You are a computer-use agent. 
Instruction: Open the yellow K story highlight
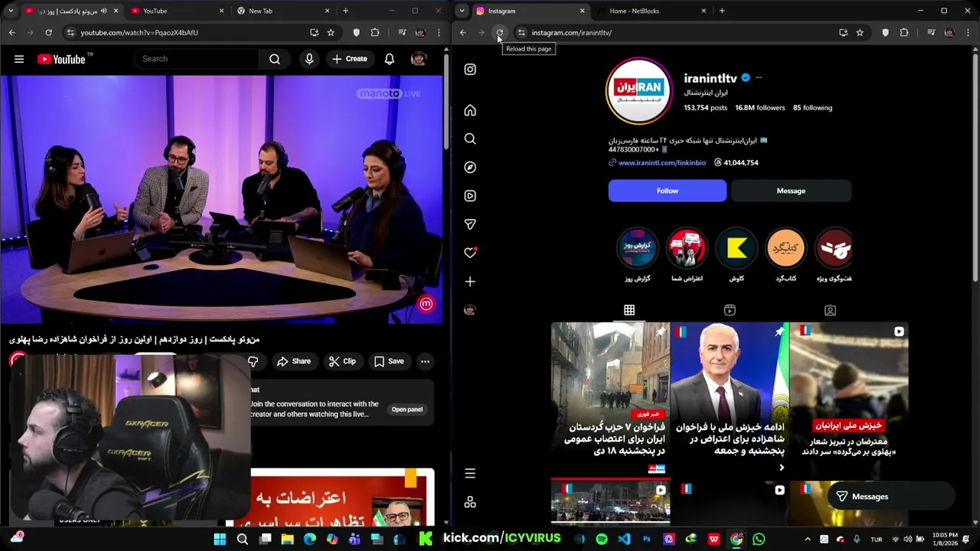(x=737, y=248)
